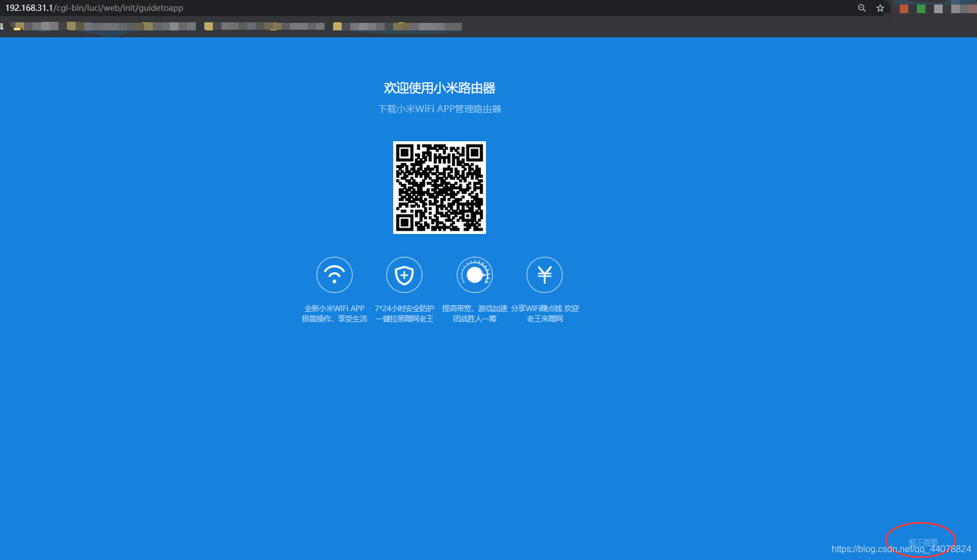Open the browser zoom magnifier icon
Viewport: 977px width, 560px height.
pos(861,8)
